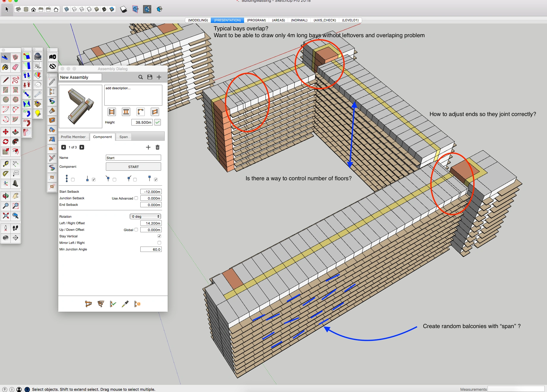Enable X-ray face style
Image resolution: width=547 pixels, height=392 pixels.
pyautogui.click(x=67, y=10)
